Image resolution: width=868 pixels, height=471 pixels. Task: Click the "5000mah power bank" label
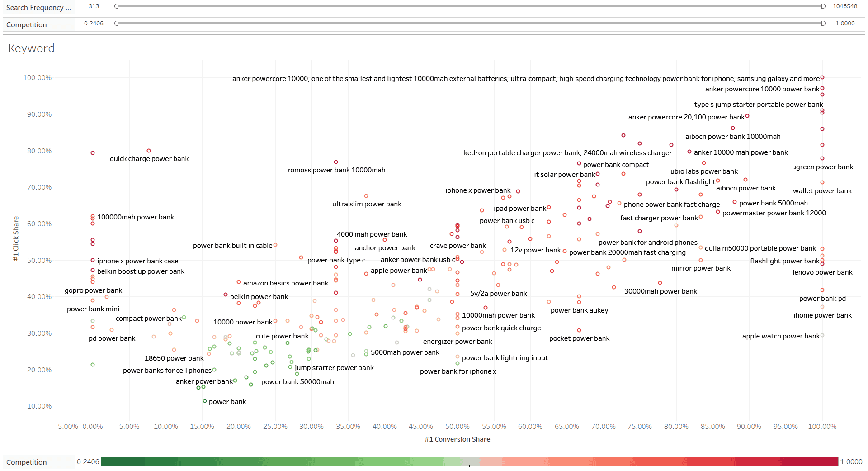[405, 352]
